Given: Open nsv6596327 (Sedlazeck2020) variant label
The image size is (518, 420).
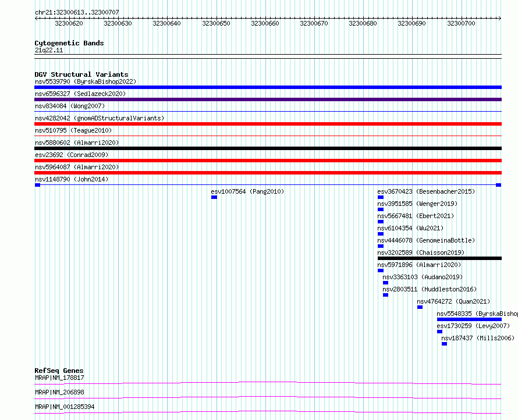Looking at the screenshot, I should [80, 94].
